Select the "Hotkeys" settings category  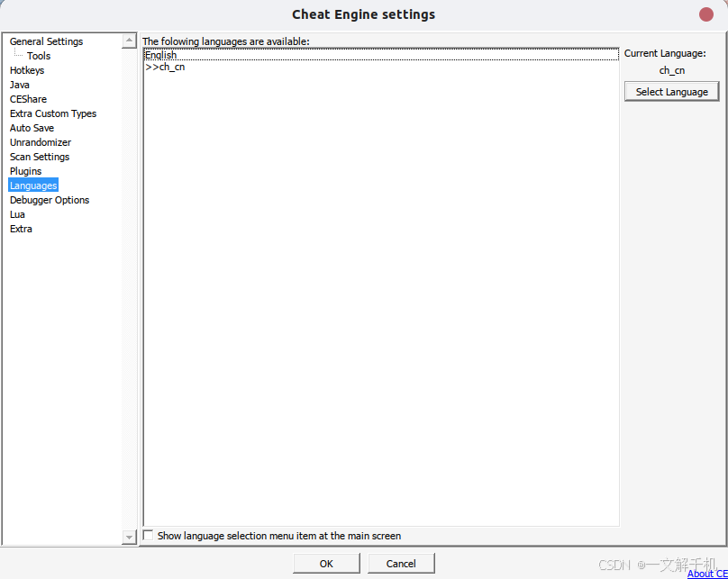(27, 70)
